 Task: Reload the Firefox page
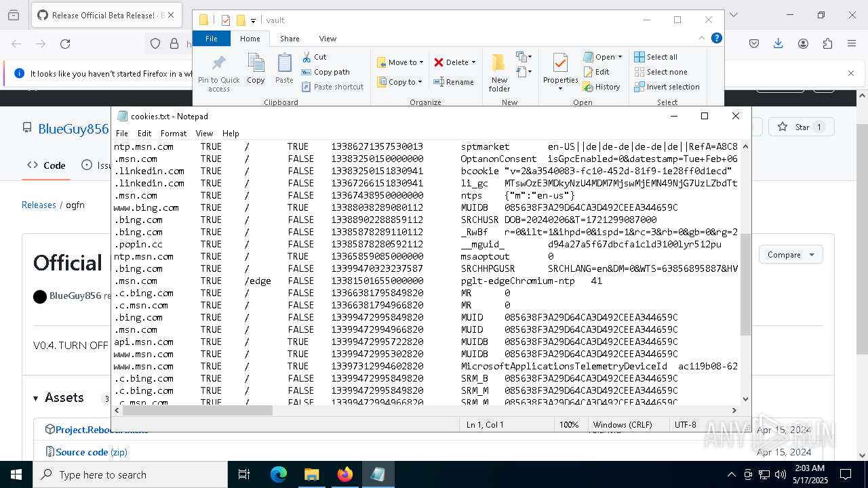coord(65,44)
